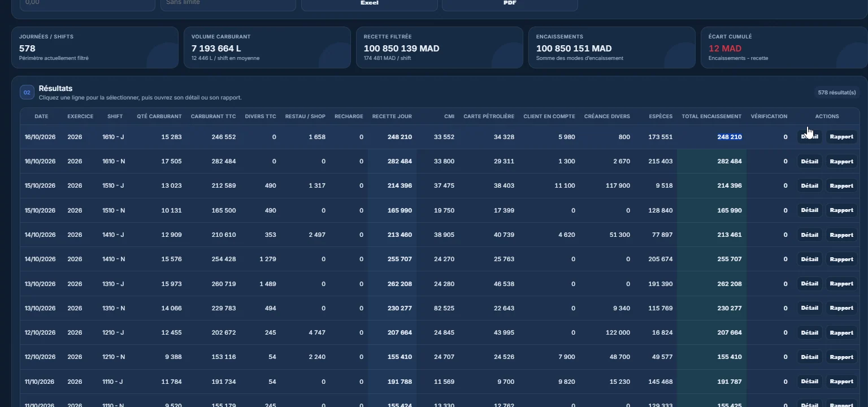Open Rapport for the 1510 - N shift
Image resolution: width=868 pixels, height=407 pixels.
pos(841,210)
